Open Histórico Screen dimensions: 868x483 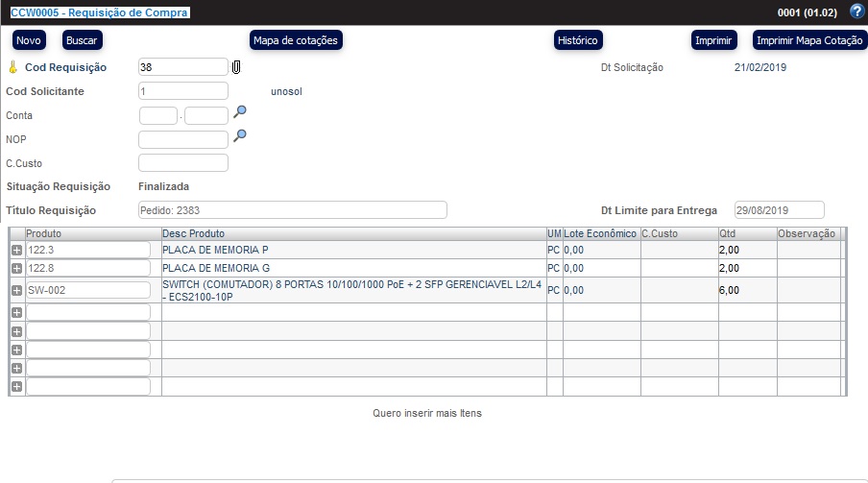[x=578, y=40]
